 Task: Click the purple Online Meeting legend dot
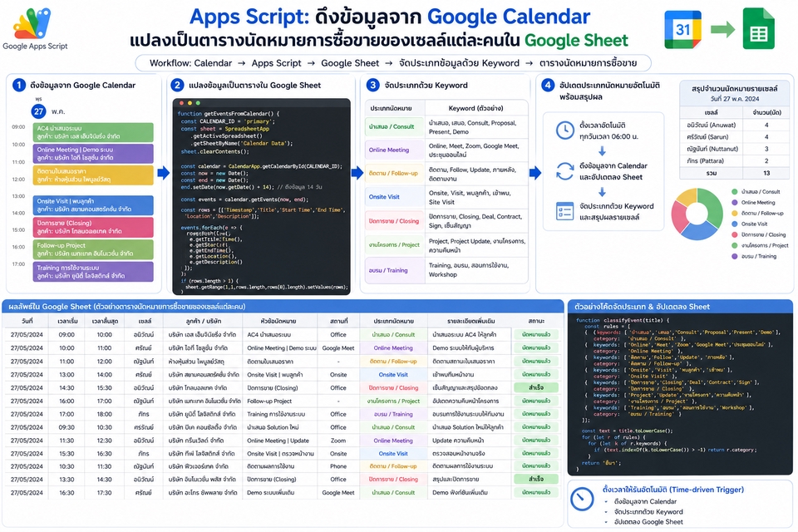coord(734,203)
